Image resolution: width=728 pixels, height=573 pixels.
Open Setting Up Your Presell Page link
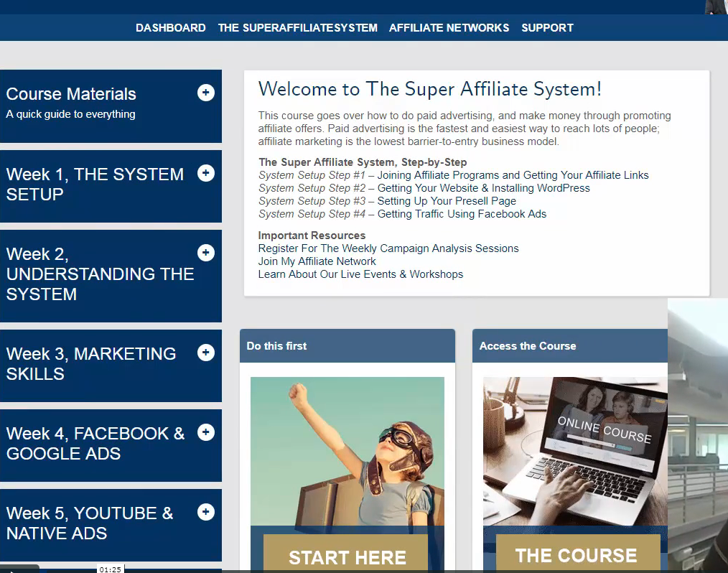(x=447, y=201)
